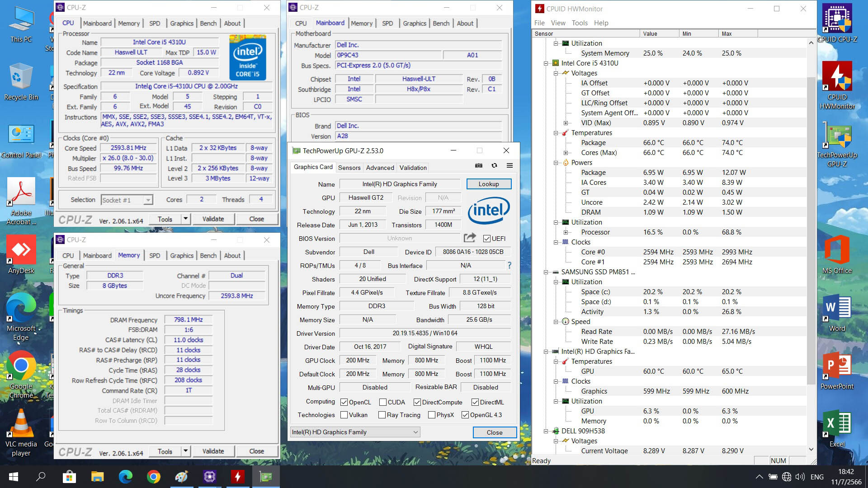Open Tools dropdown arrow in top-left CPU-Z window
Screen dimensions: 868x488
[x=185, y=219]
